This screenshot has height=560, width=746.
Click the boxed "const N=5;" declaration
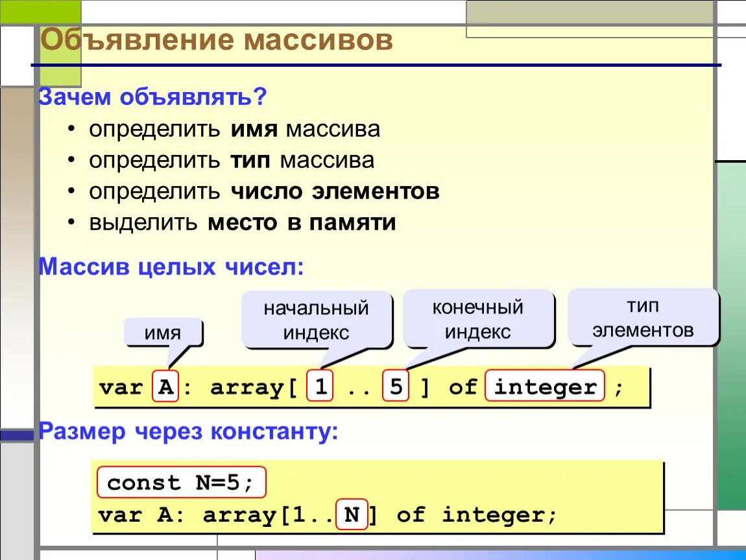[x=181, y=482]
